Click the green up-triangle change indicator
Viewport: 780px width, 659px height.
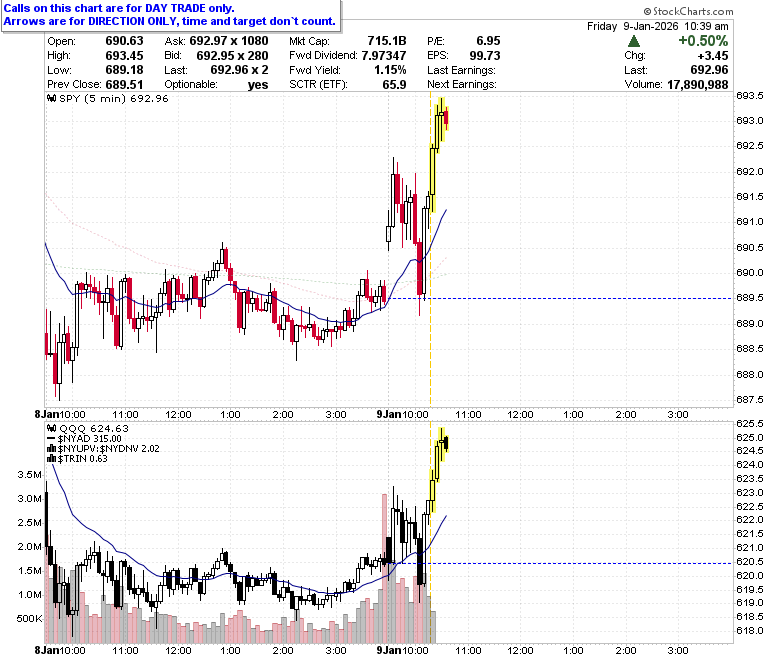[634, 41]
